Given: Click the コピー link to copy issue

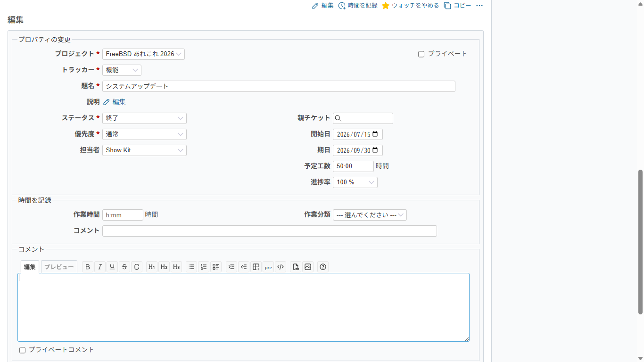Looking at the screenshot, I should pyautogui.click(x=458, y=6).
